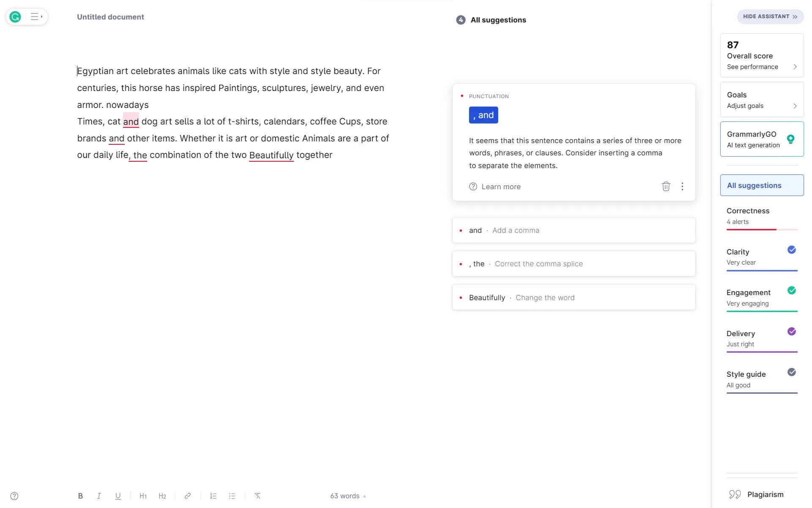This screenshot has width=812, height=508.
Task: Click the Italic formatting icon
Action: (98, 496)
